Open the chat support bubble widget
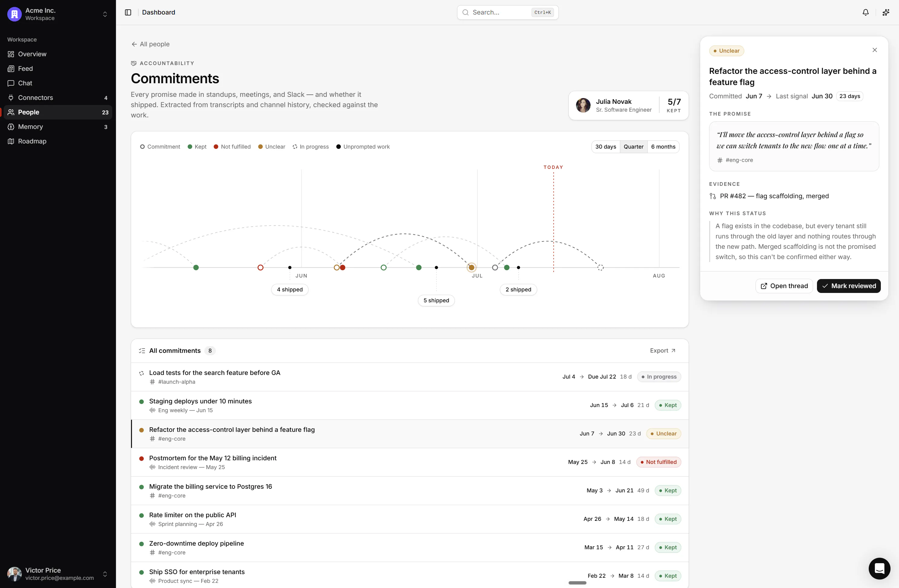899x588 pixels. 879,568
